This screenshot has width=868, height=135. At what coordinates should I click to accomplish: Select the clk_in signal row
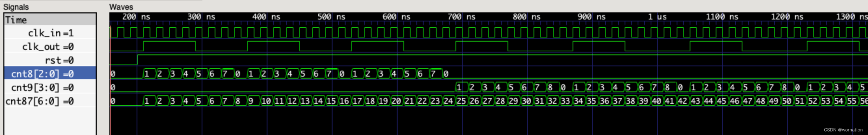click(50, 33)
